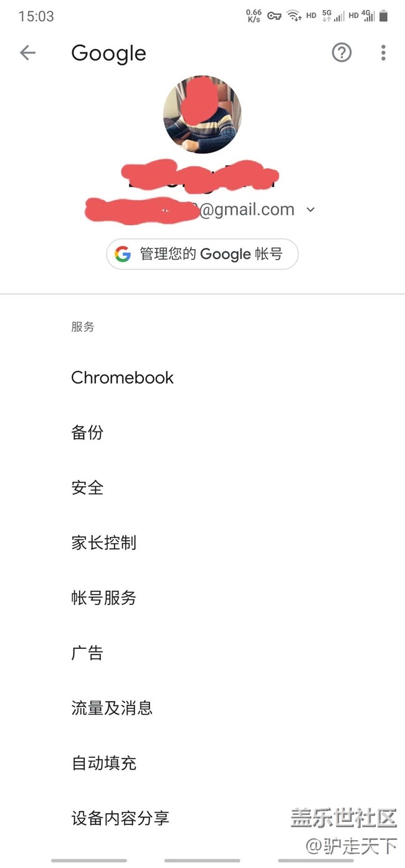The width and height of the screenshot is (405, 868).
Task: Open 帐号服务 settings
Action: click(x=103, y=598)
